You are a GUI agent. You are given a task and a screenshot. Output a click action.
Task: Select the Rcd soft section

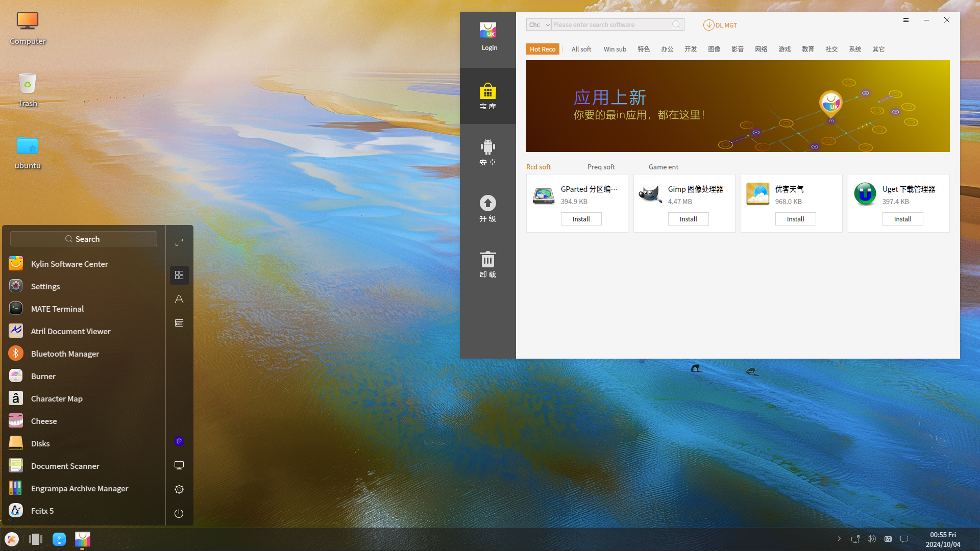tap(538, 167)
